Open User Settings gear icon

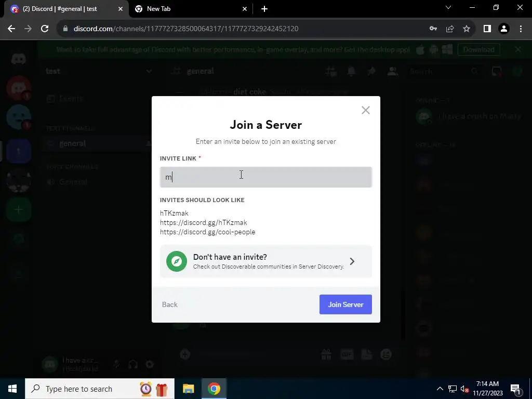(x=150, y=364)
